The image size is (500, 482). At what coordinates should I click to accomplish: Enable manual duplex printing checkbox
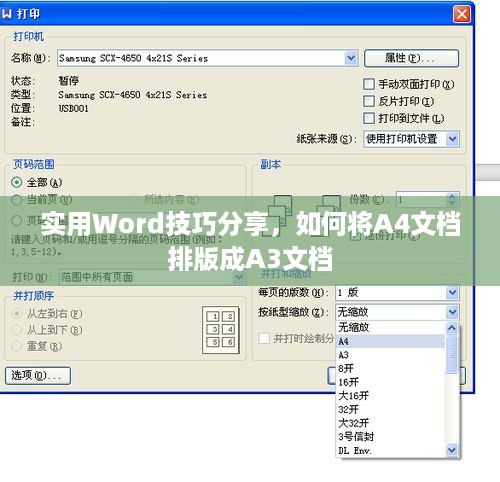point(369,84)
